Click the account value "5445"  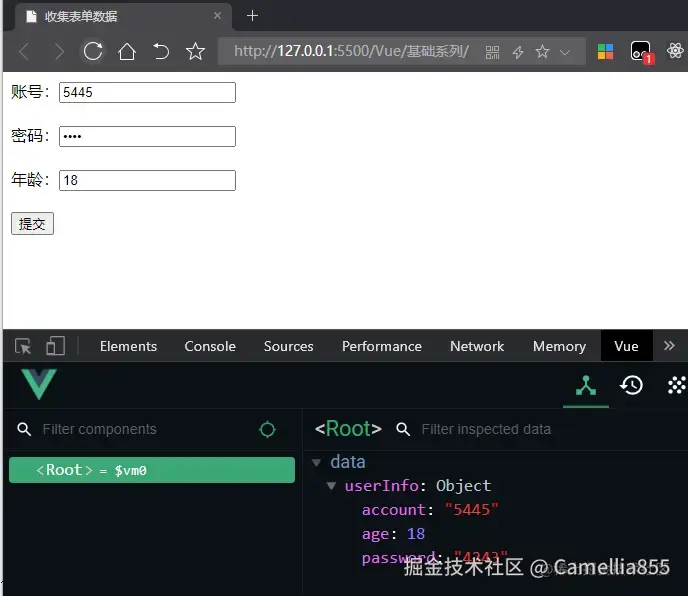(x=472, y=510)
